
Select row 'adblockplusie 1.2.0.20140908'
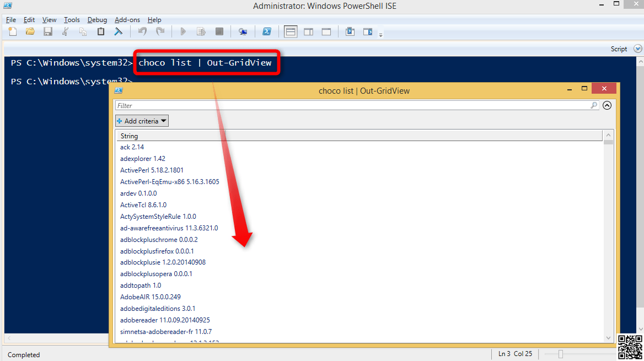click(x=359, y=262)
